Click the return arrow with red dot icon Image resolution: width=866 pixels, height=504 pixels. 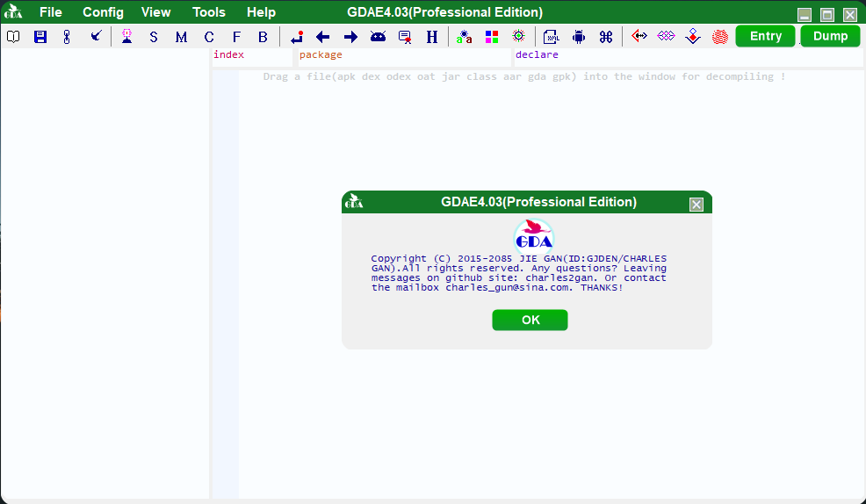coord(297,37)
